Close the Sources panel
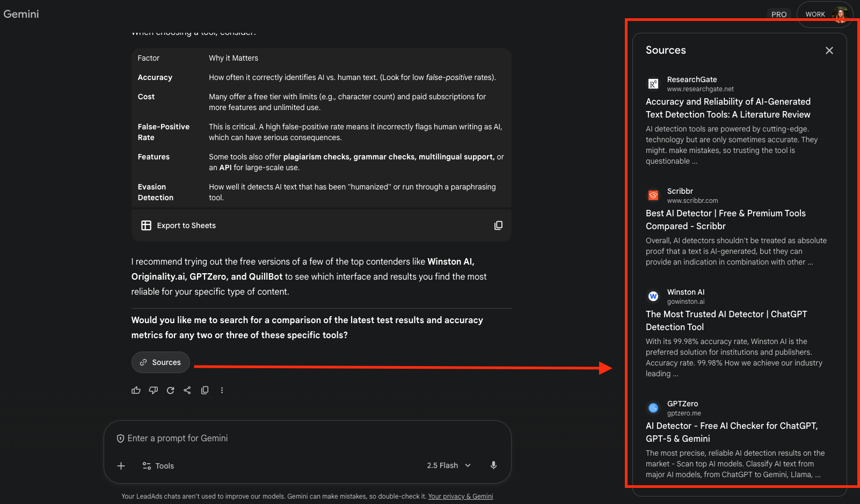Screen dimensions: 860x504 click(x=829, y=50)
